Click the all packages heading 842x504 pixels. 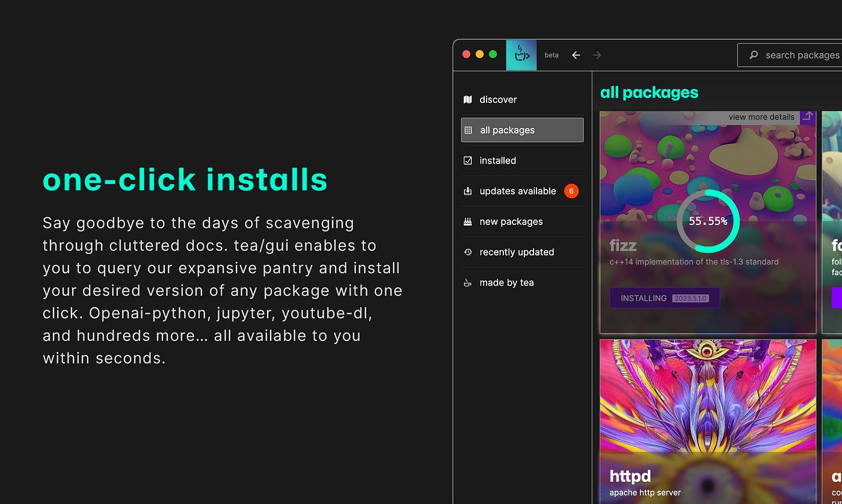click(650, 92)
